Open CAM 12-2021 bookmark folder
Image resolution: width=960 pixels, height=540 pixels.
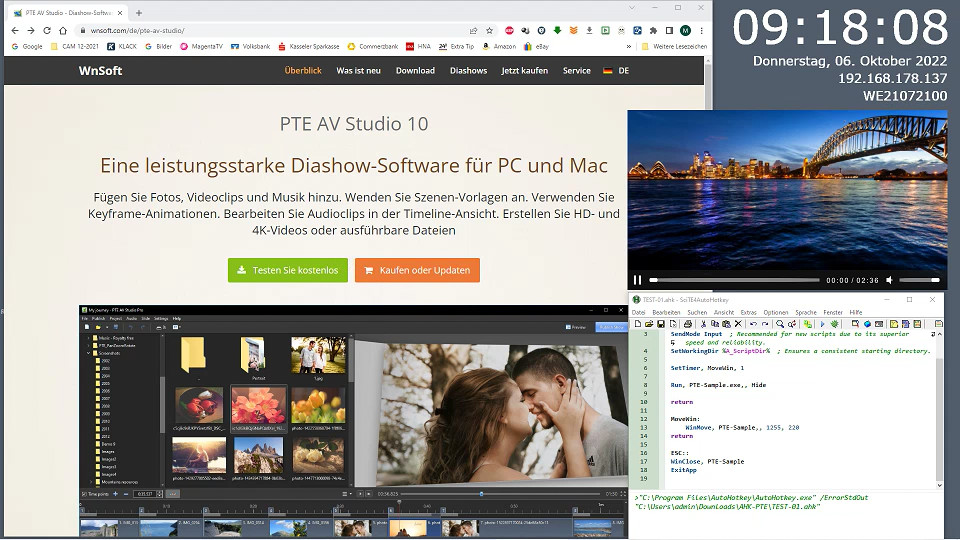(75, 47)
